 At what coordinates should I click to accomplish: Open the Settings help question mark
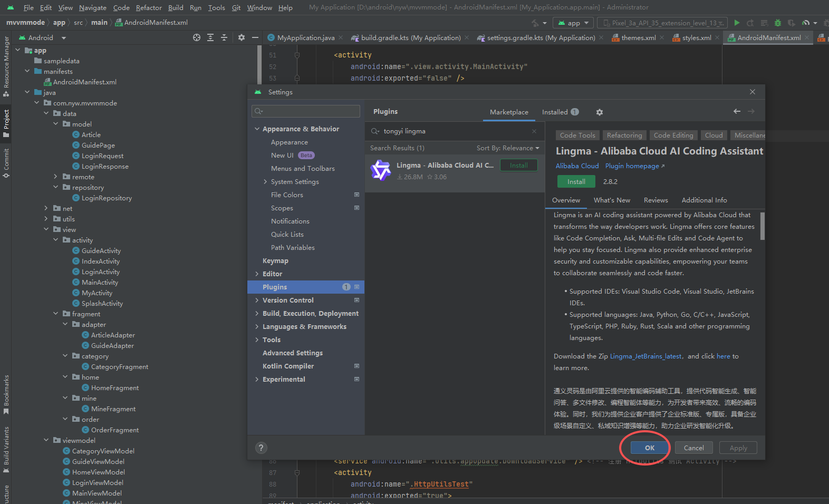(x=261, y=448)
